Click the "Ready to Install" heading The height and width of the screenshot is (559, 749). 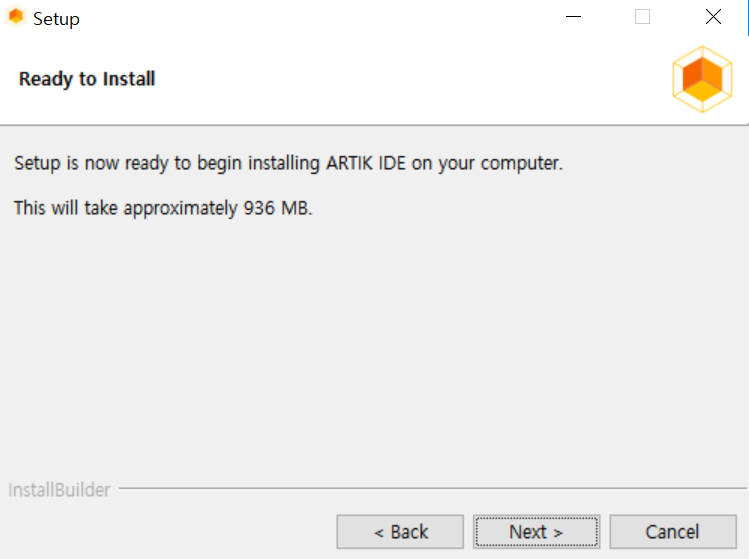87,79
